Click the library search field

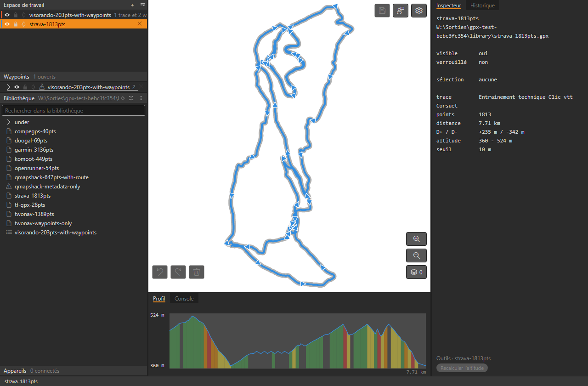click(x=73, y=110)
